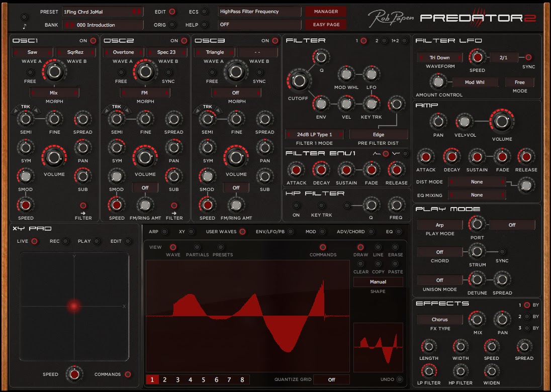551x392 pixels.
Task: Open OSC2 FM morph mode dropdown
Action: (x=145, y=93)
